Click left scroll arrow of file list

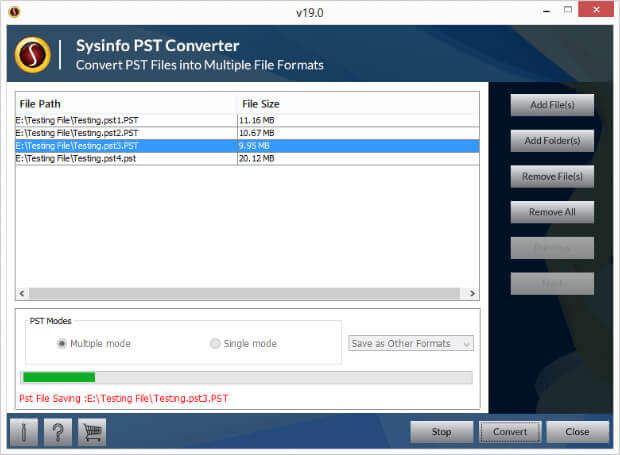[22, 293]
